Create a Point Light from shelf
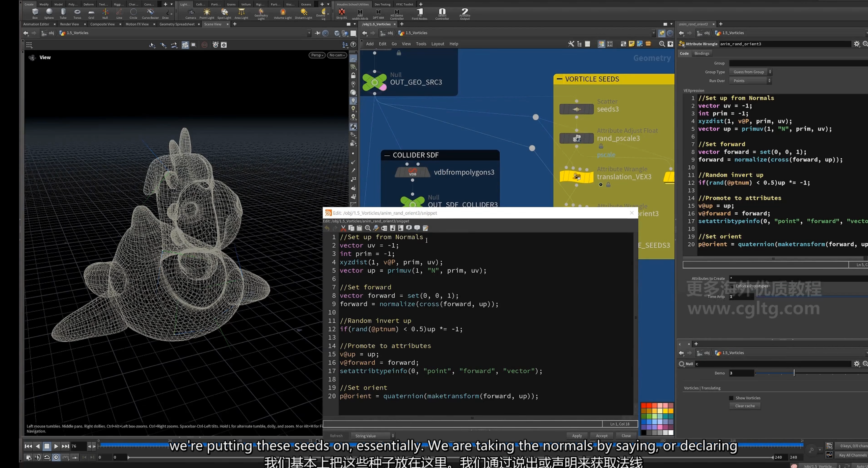The image size is (868, 468). coord(207,13)
